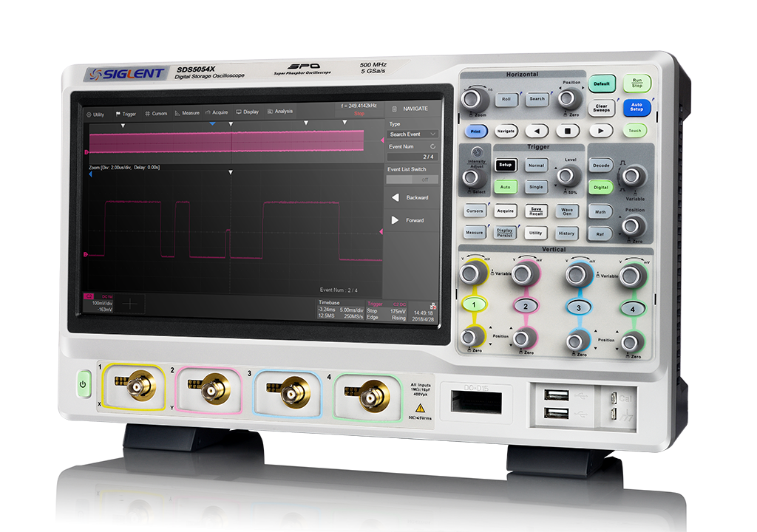
Task: Reset the Event Num with refresh icon
Action: click(x=432, y=146)
